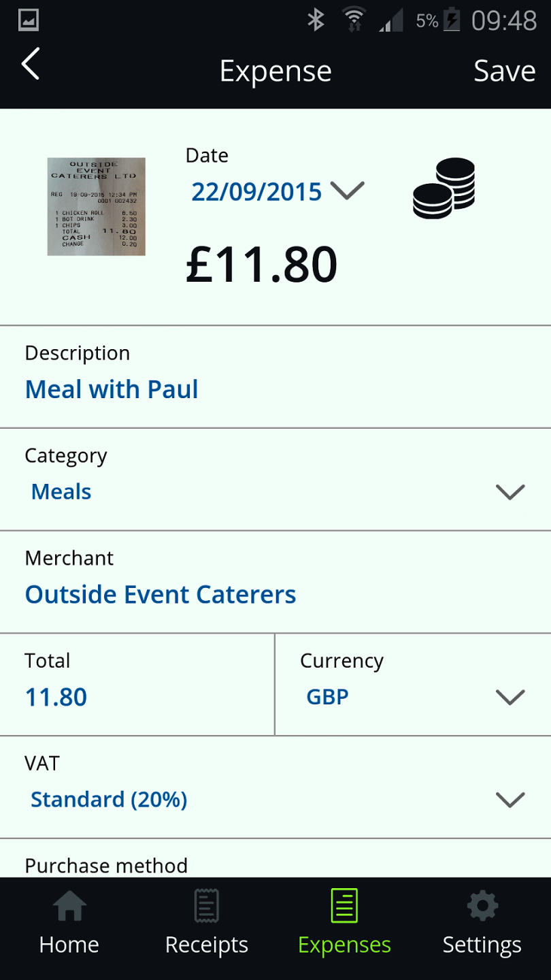
Task: Tap the Settings gear icon
Action: 482,906
